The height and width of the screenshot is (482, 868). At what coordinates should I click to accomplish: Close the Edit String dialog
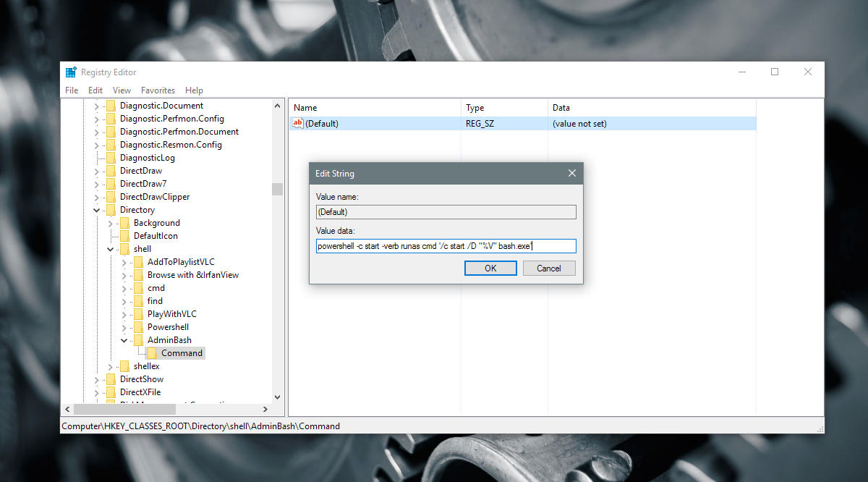(x=571, y=174)
